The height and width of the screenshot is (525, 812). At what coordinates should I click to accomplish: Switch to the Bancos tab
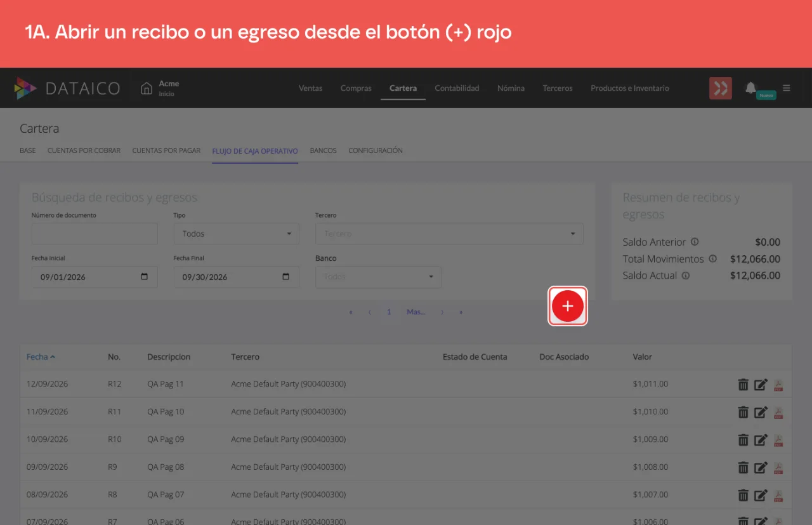(323, 150)
